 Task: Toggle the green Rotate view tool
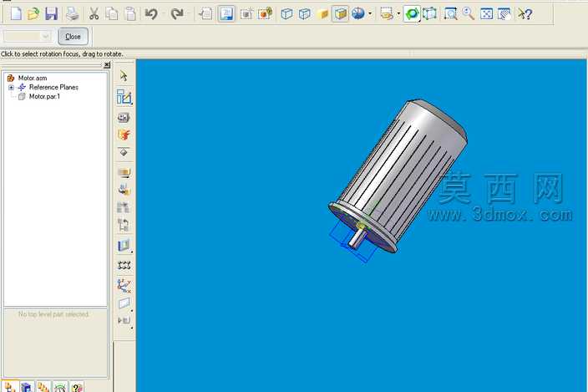coord(412,14)
